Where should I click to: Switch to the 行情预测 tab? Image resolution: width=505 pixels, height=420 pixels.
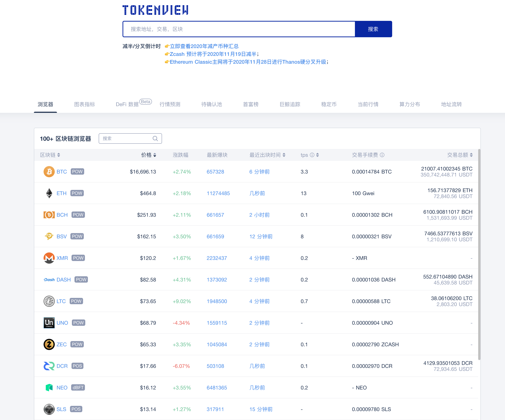tap(170, 104)
